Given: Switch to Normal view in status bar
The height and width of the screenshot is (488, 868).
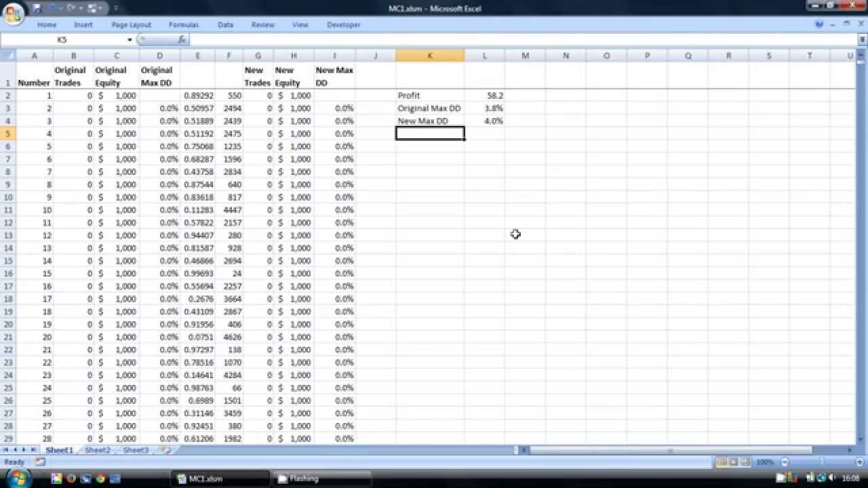Looking at the screenshot, I should [722, 462].
